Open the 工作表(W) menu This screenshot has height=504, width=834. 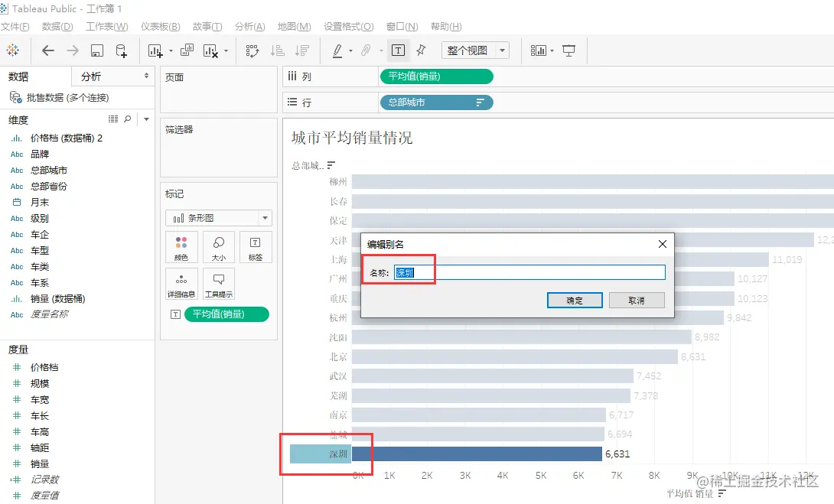[x=107, y=27]
